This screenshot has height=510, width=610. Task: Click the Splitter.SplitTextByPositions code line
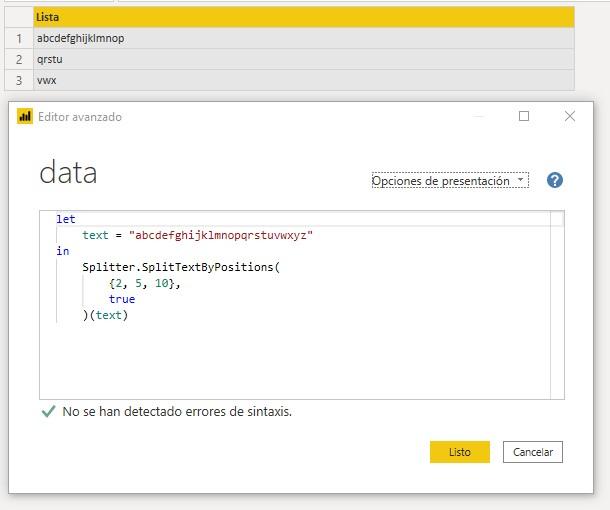coord(181,267)
